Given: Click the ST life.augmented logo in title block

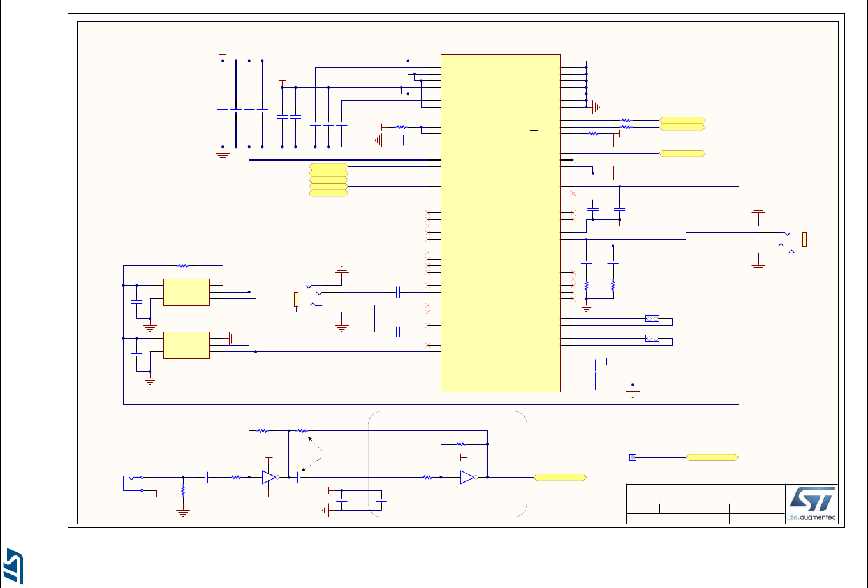Looking at the screenshot, I should tap(811, 504).
